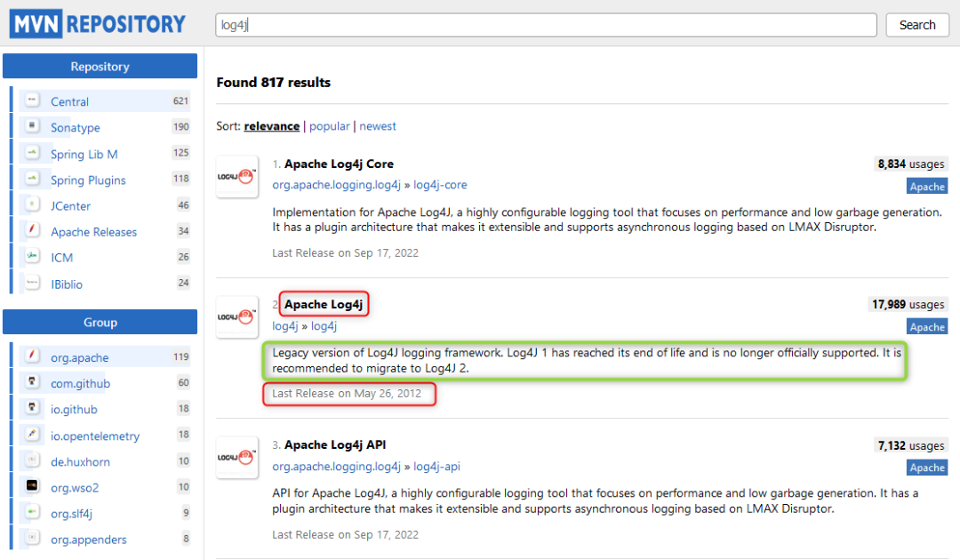Image resolution: width=960 pixels, height=560 pixels.
Task: Click the io.opentelemetry group icon
Action: [33, 435]
